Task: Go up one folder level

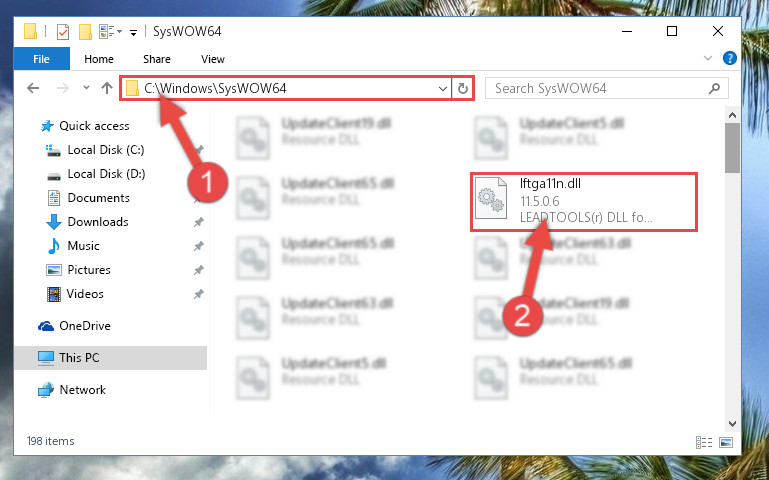Action: click(106, 88)
